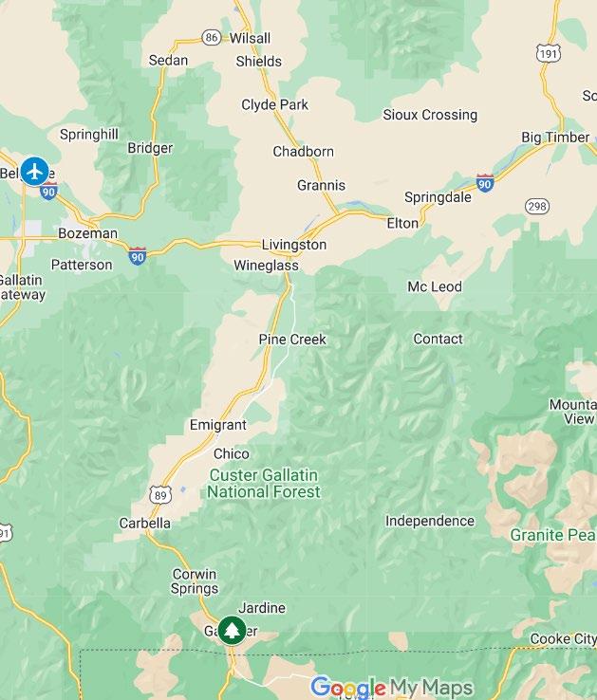Screen dimensions: 597x700
Task: Select the Bozeman city label
Action: pos(87,233)
